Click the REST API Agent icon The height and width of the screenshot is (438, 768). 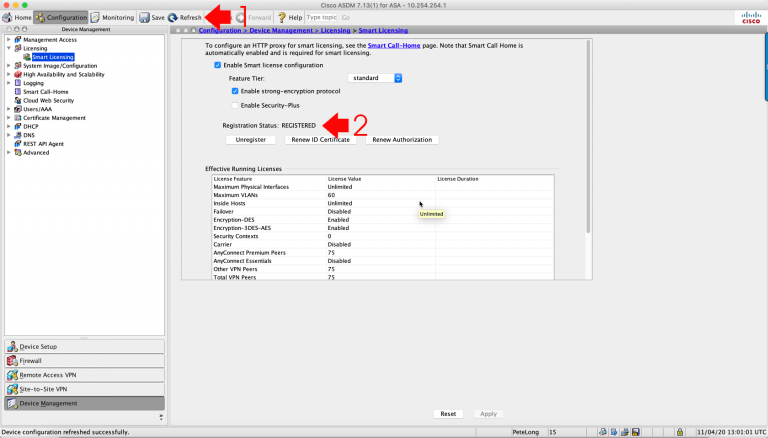click(18, 144)
